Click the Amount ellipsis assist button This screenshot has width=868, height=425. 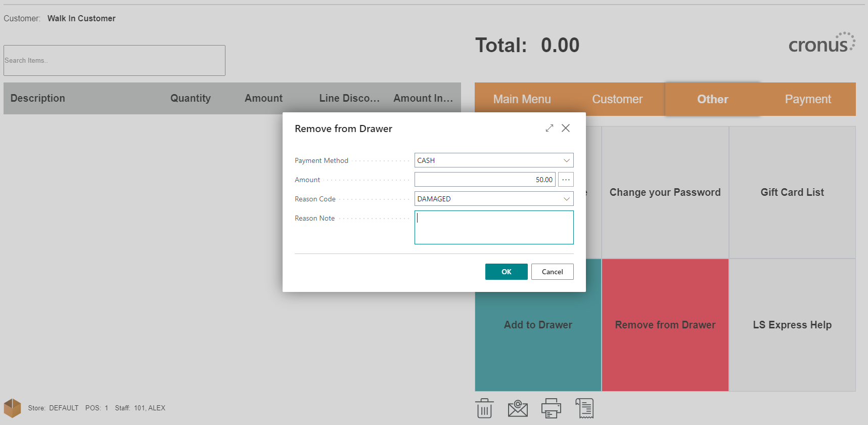tap(566, 180)
